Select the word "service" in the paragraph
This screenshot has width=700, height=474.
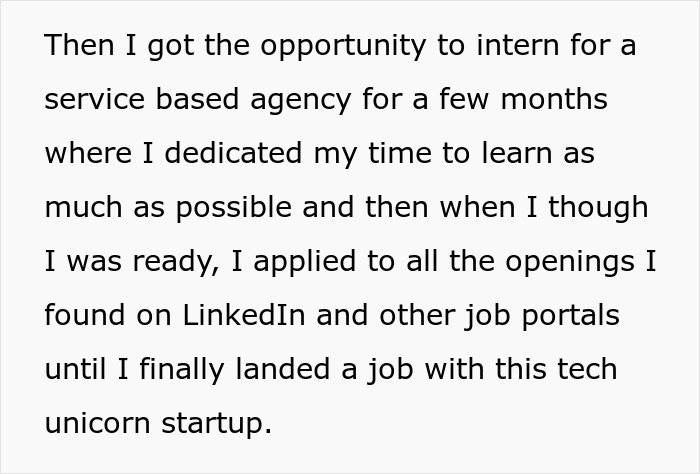tap(95, 100)
